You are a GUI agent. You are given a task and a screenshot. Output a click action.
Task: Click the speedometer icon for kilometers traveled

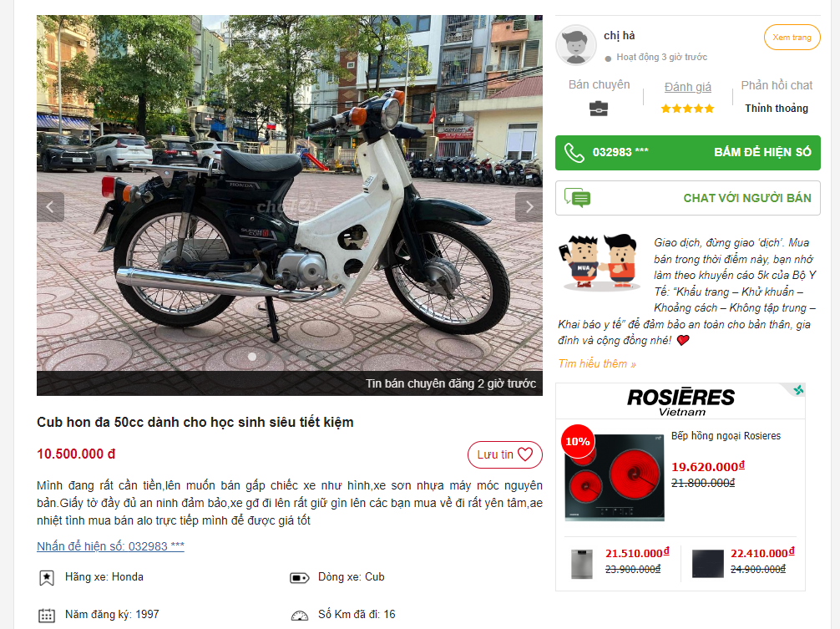pos(300,616)
